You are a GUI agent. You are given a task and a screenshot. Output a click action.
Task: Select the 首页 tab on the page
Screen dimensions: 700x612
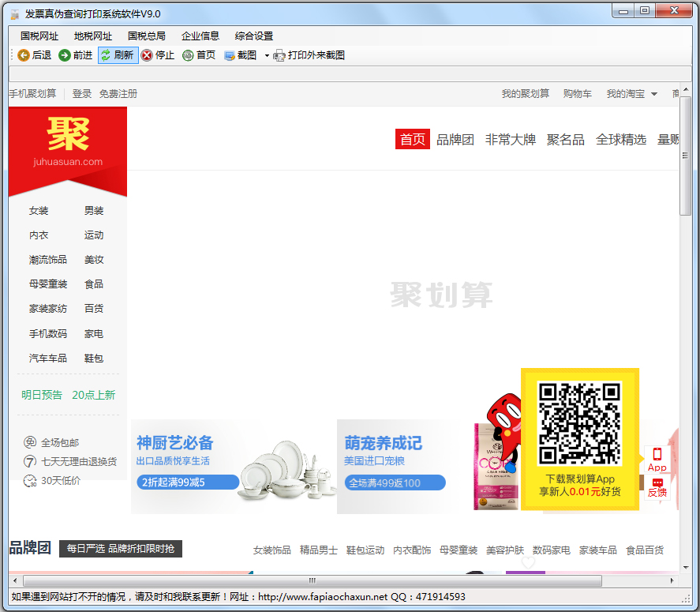413,139
